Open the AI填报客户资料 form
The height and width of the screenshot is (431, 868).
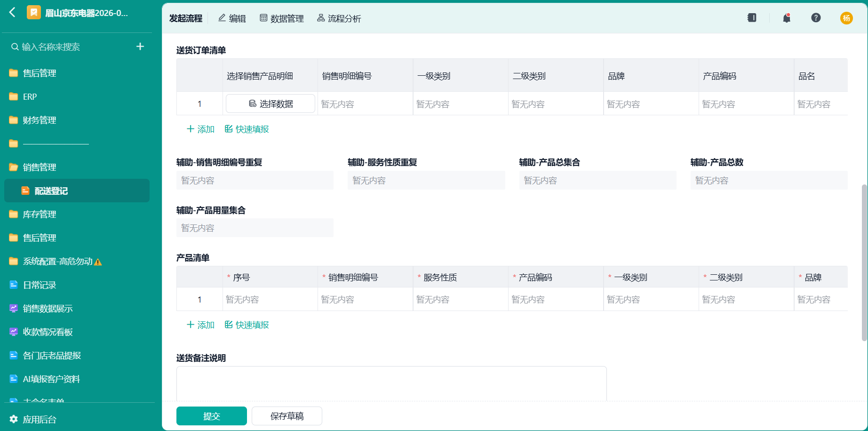(77, 379)
